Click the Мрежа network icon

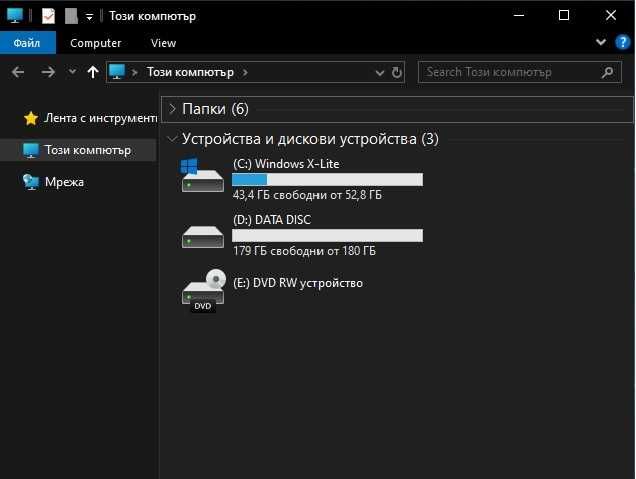tap(31, 182)
